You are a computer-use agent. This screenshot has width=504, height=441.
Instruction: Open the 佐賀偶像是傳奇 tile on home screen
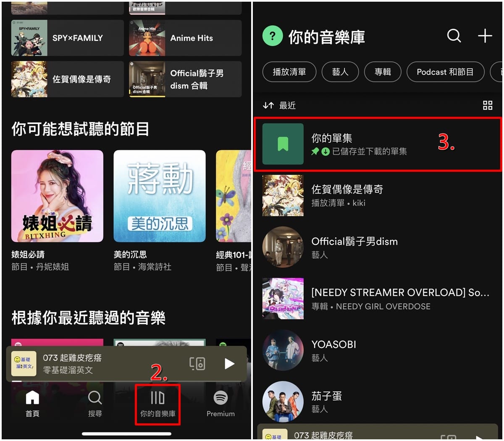coord(68,79)
